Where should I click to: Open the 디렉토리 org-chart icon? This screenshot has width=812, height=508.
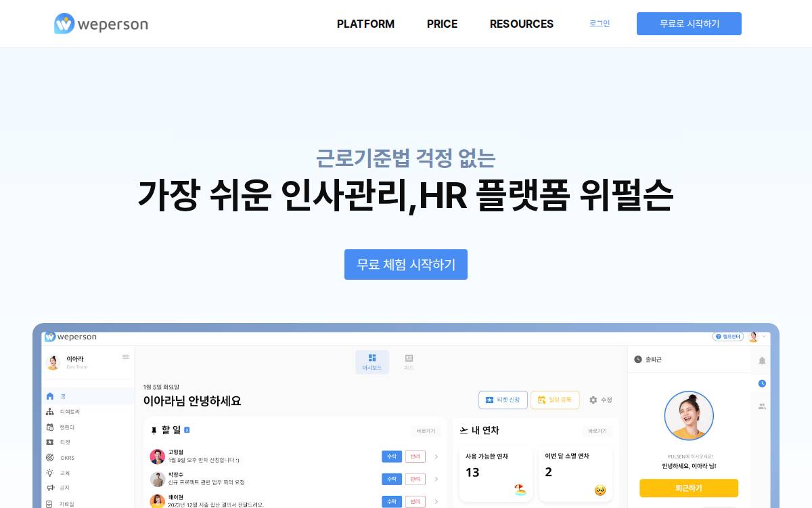[x=49, y=412]
